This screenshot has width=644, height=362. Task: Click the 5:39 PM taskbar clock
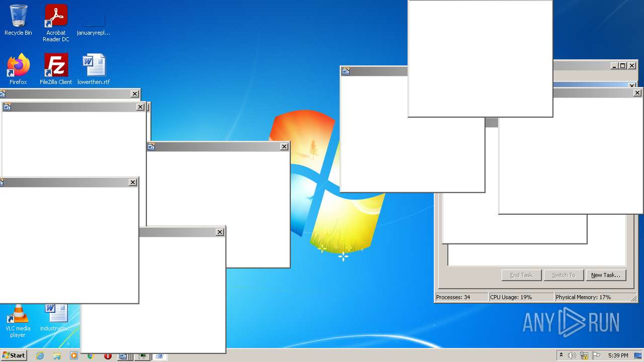pyautogui.click(x=618, y=355)
